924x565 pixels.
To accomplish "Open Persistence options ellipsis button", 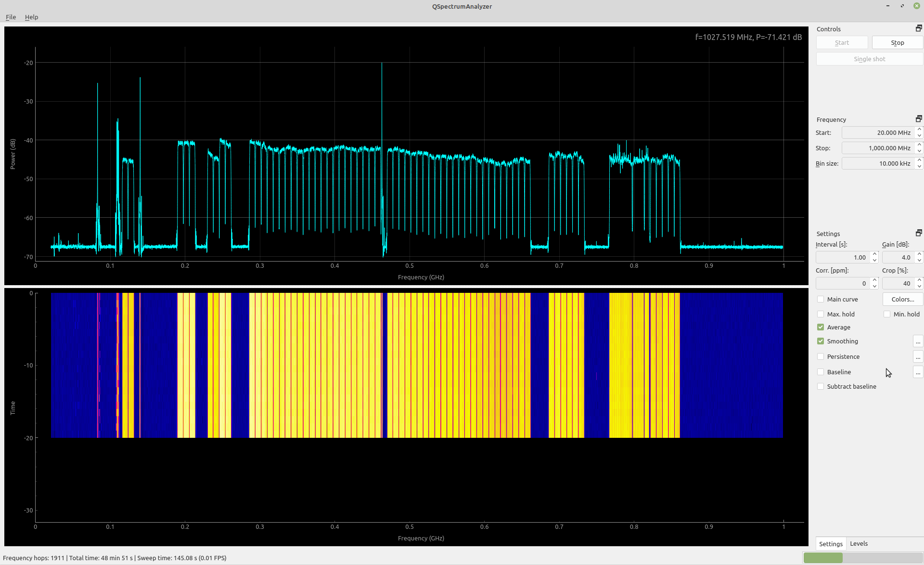I will pos(918,357).
